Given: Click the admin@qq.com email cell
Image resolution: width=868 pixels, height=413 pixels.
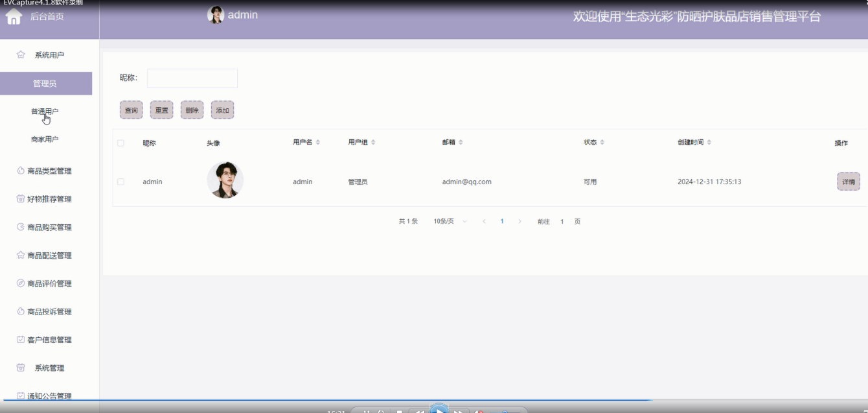Looking at the screenshot, I should (x=467, y=182).
